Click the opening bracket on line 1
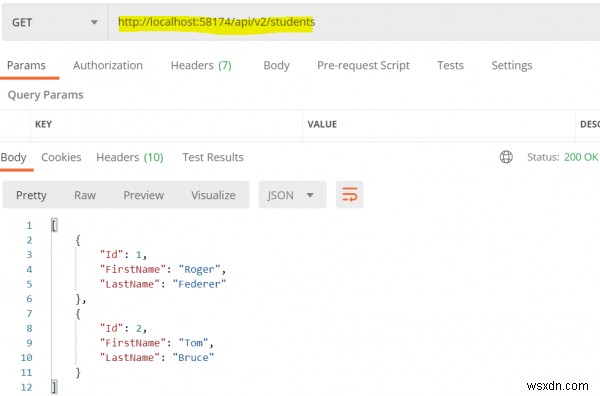This screenshot has height=396, width=600. coord(54,225)
